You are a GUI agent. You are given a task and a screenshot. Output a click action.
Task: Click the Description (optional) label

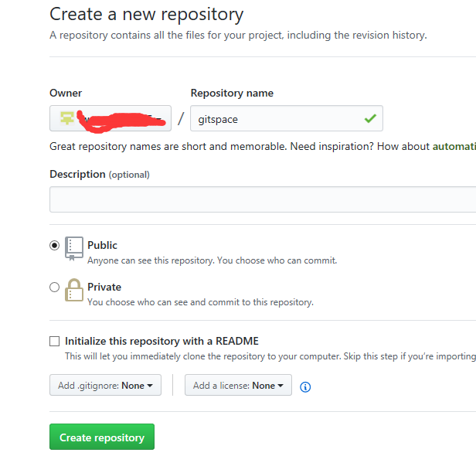tap(100, 175)
